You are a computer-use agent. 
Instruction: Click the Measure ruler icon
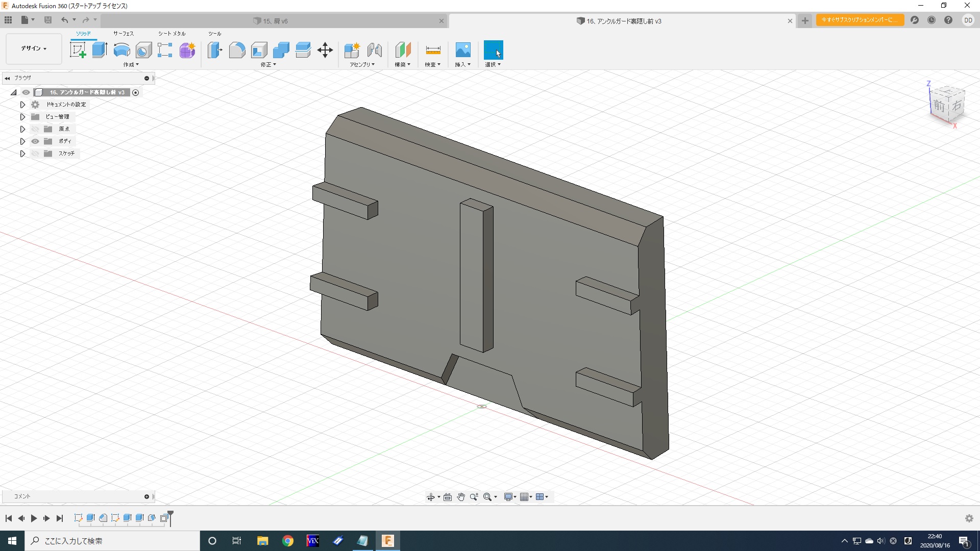[433, 50]
